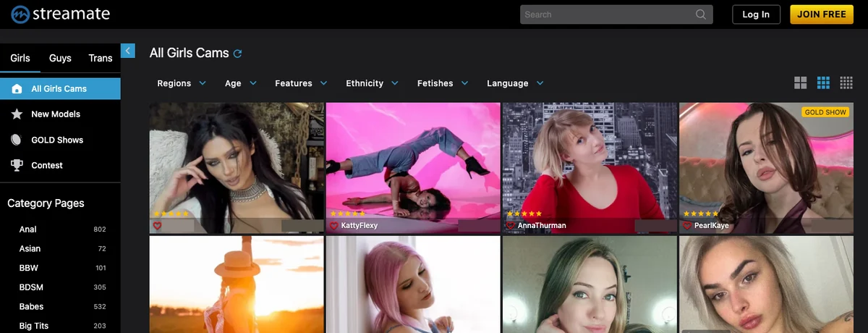
Task: Open the Regions filter dropdown
Action: point(182,83)
